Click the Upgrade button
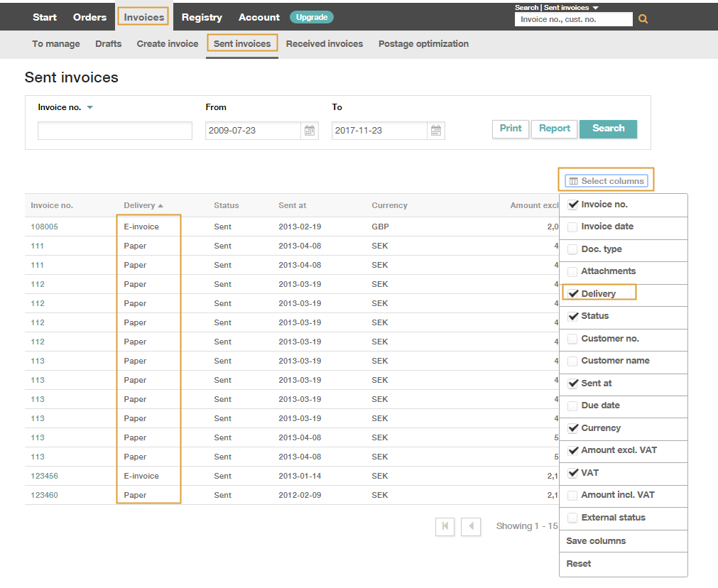 point(311,17)
